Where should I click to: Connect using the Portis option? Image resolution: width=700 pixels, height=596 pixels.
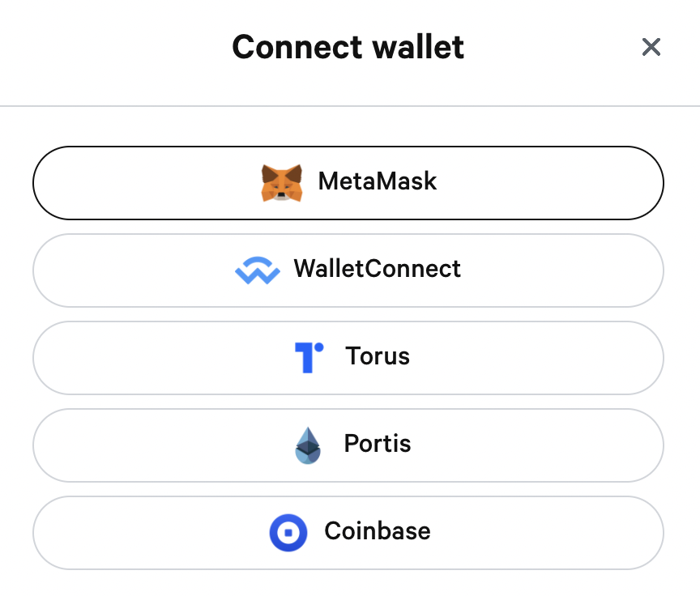tap(348, 445)
